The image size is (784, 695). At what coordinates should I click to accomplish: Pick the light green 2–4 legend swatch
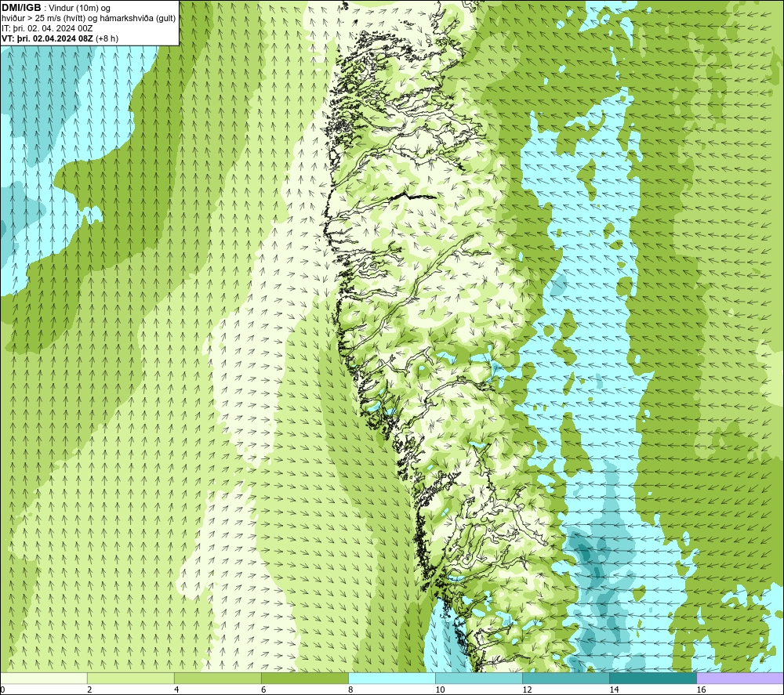click(131, 678)
